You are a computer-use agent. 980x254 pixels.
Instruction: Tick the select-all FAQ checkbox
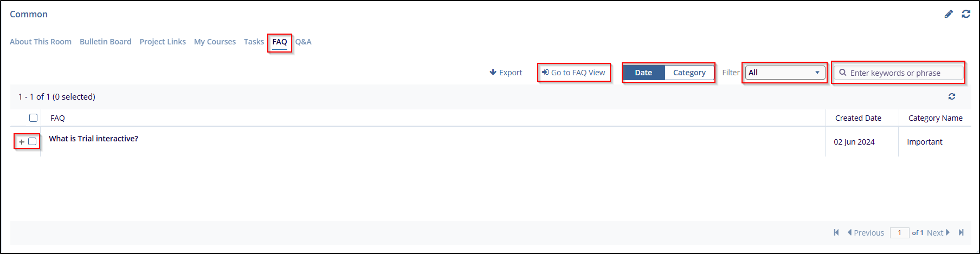pos(34,118)
